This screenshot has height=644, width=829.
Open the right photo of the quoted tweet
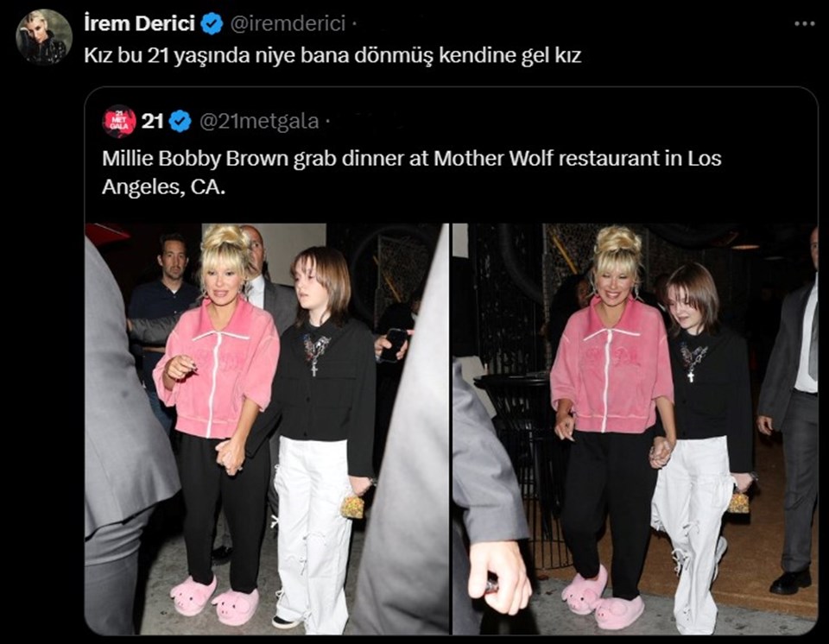pyautogui.click(x=635, y=429)
